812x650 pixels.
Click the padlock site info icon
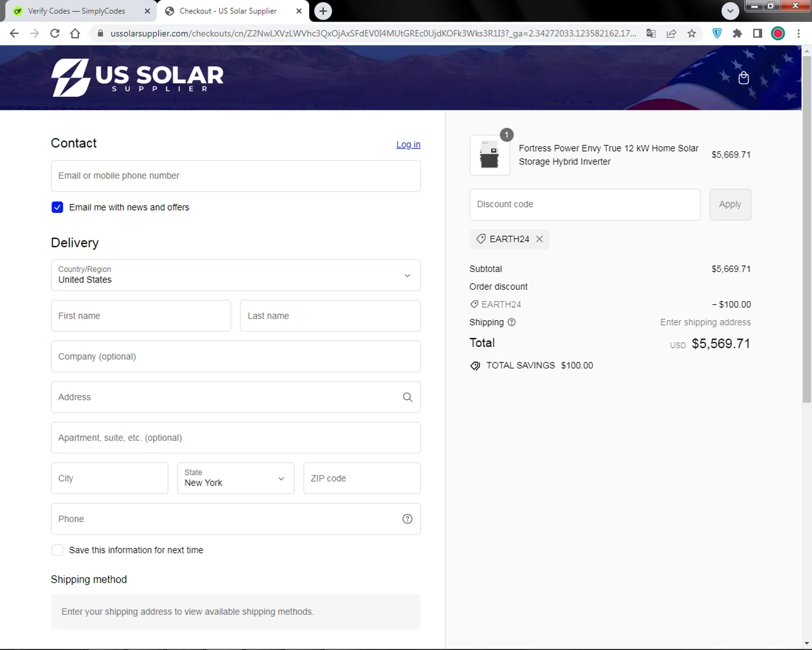(100, 34)
